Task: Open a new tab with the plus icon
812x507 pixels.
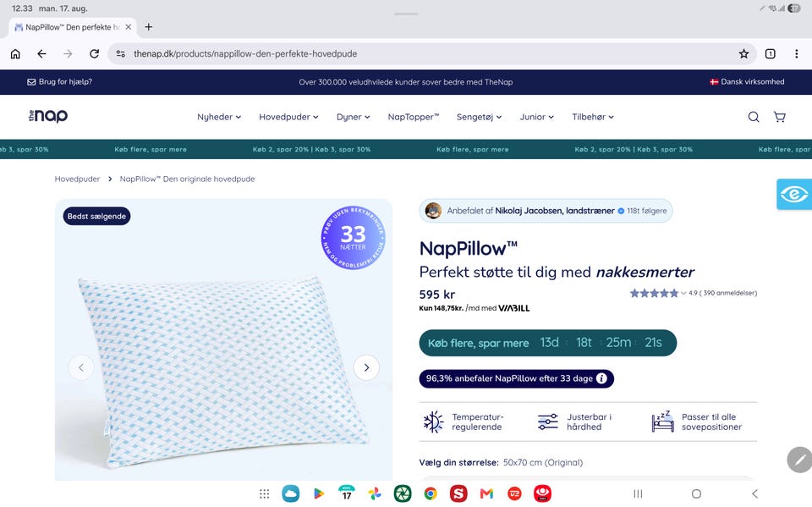Action: (x=149, y=27)
